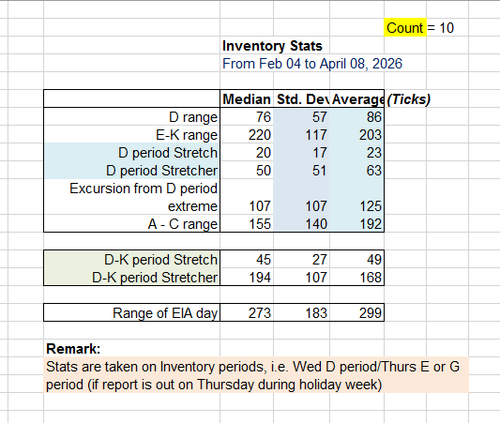Screen dimensions: 500x423
Task: Click the Inventory Stats title cell
Action: point(272,46)
